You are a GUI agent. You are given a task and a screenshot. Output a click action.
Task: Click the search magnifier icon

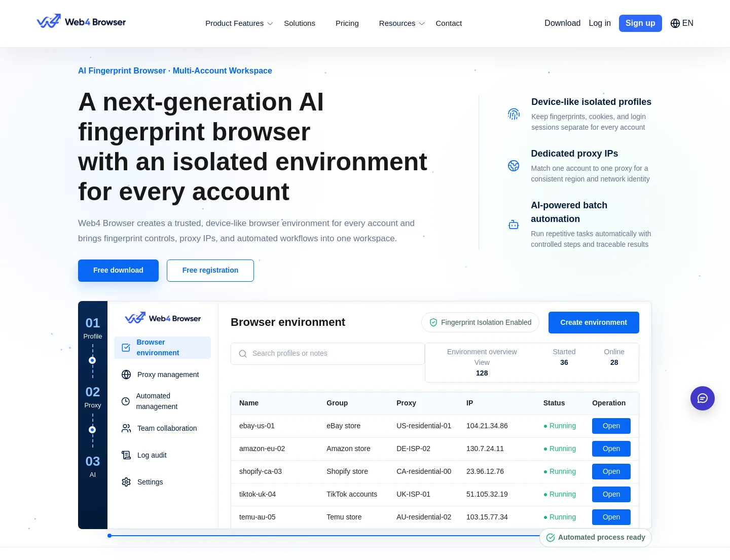click(x=243, y=354)
